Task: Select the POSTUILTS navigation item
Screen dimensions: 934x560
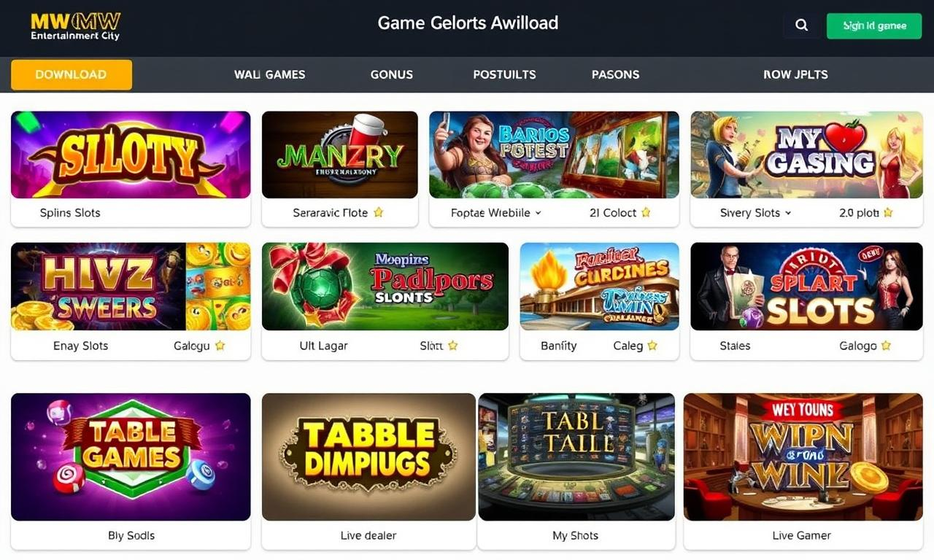Action: tap(504, 74)
